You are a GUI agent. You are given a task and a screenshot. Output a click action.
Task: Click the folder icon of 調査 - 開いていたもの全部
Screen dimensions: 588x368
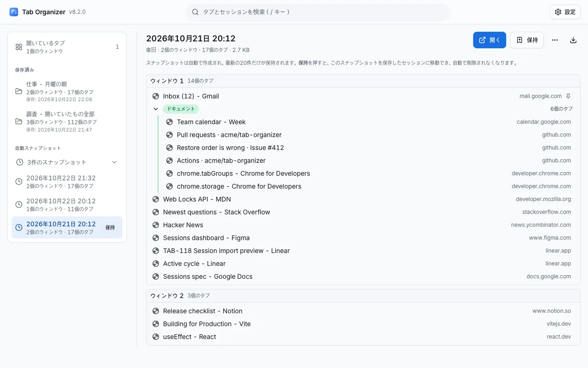coord(19,121)
